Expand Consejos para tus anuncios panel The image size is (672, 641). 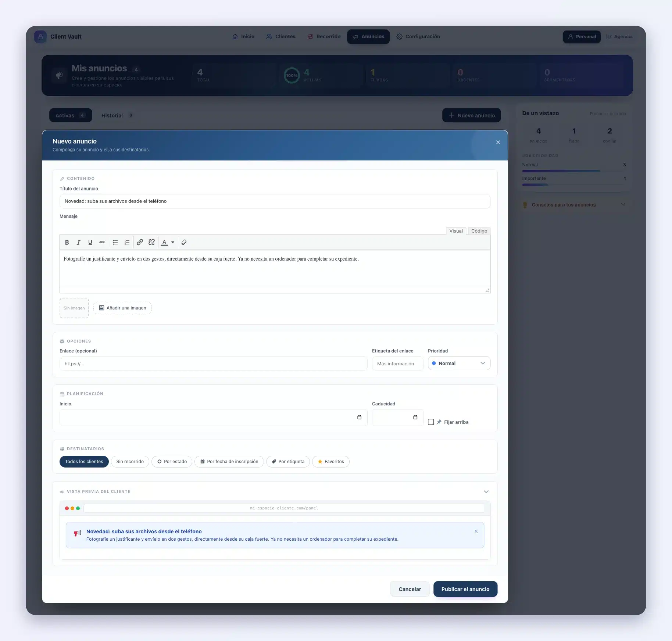[575, 205]
